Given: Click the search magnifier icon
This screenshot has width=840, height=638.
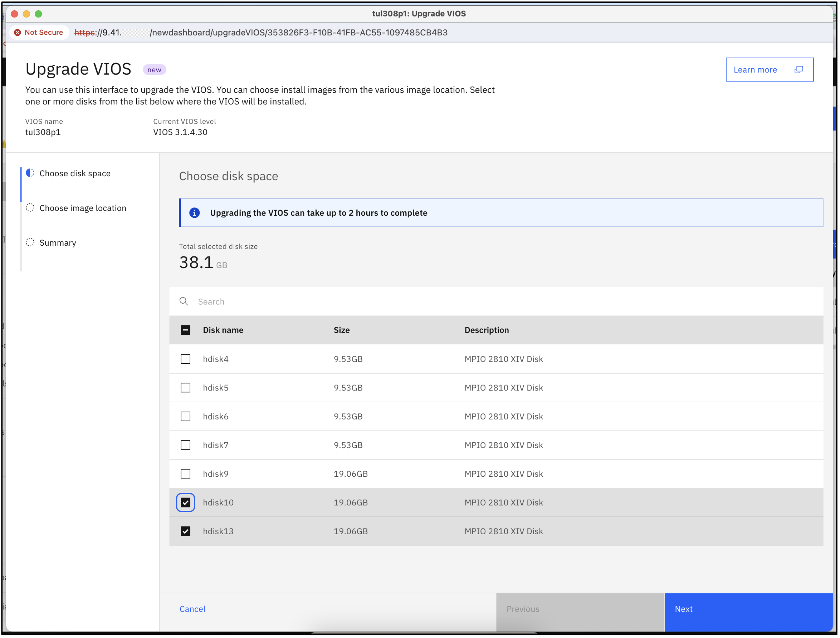Looking at the screenshot, I should tap(184, 302).
